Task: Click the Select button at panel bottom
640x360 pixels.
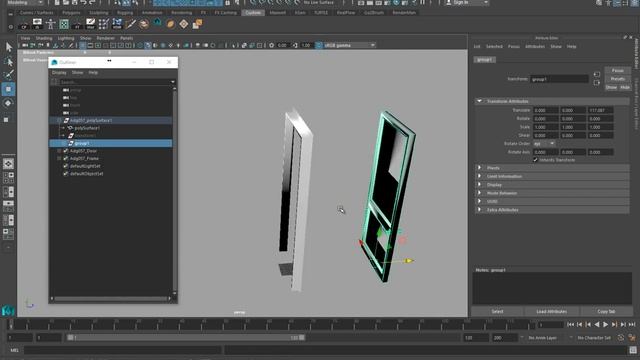Action: pos(497,311)
